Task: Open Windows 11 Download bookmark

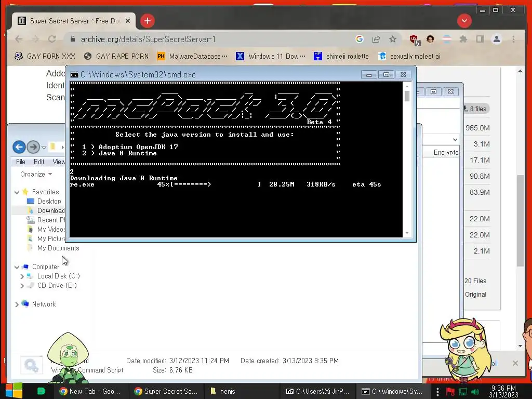Action: (270, 56)
